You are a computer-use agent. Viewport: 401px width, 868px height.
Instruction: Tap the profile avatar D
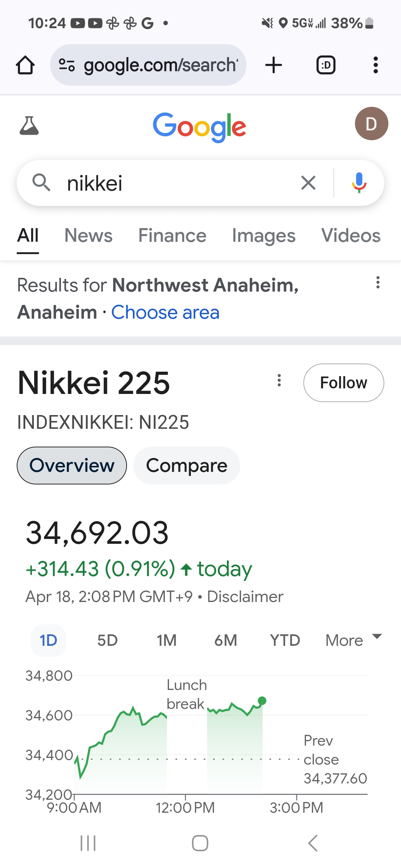tap(371, 124)
